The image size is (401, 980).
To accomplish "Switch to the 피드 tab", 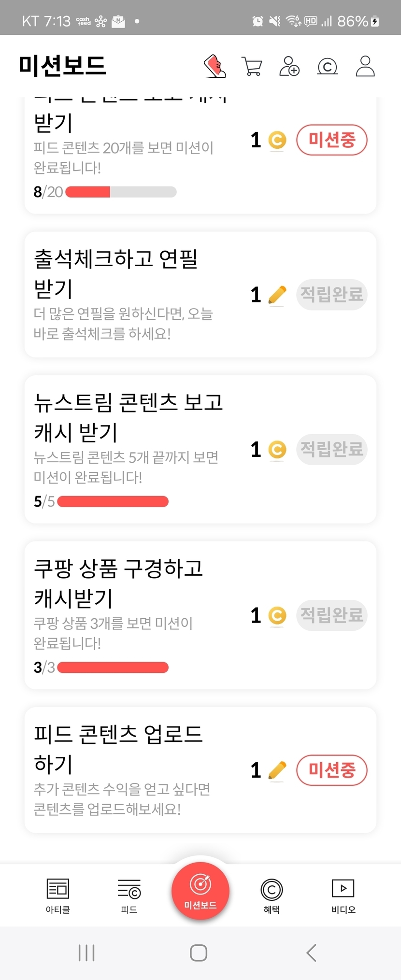I will [129, 895].
